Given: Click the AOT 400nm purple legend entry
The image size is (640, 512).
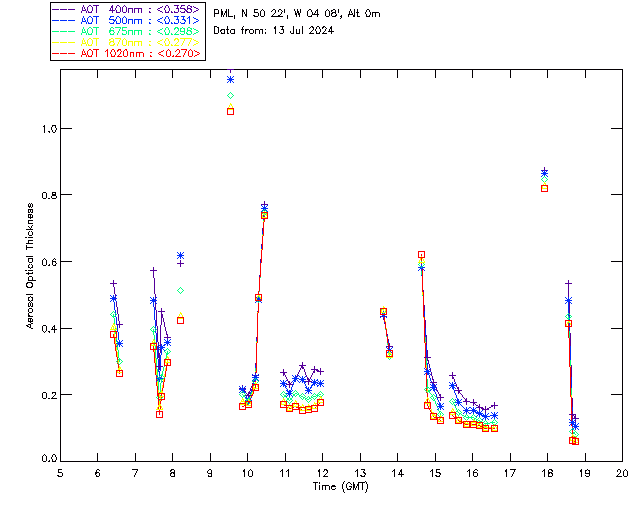Looking at the screenshot, I should (126, 9).
